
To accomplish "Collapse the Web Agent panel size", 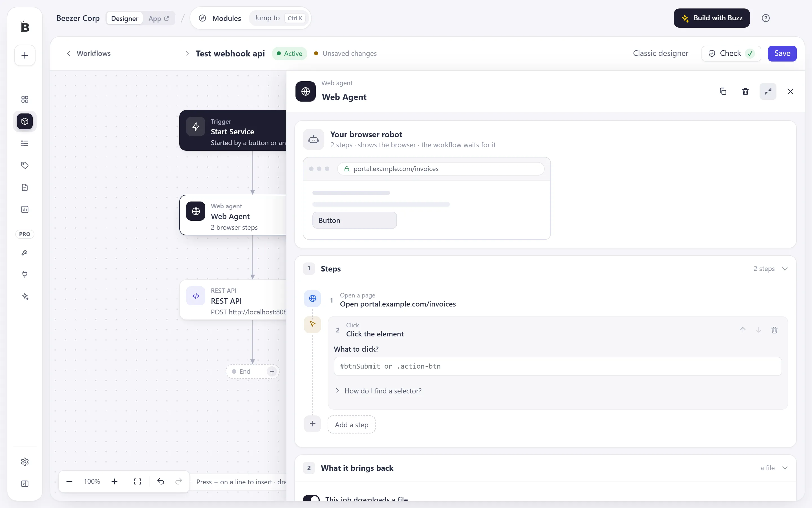I will click(768, 91).
